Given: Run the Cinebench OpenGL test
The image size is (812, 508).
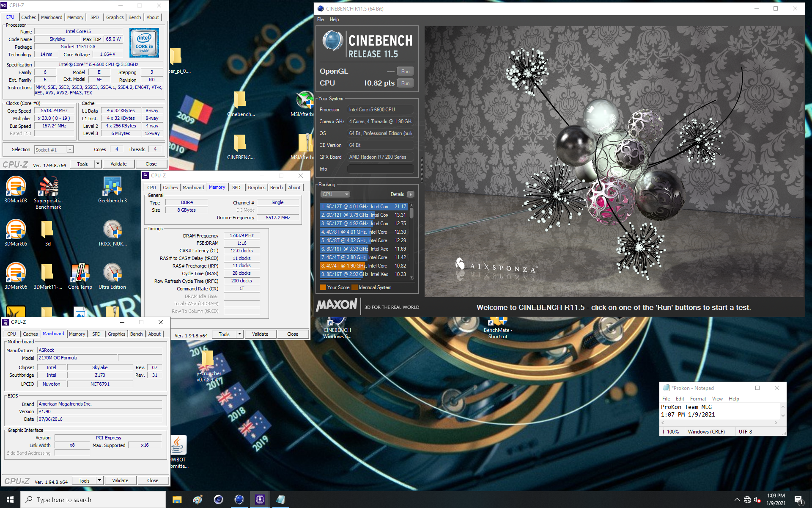Looking at the screenshot, I should click(x=405, y=72).
